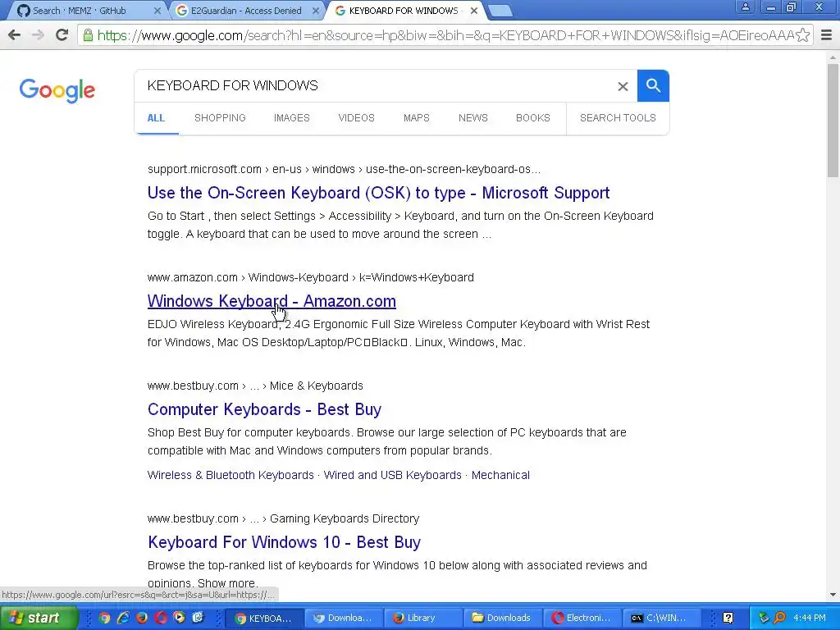
Task: Switch to the Firefox Library taskbar window
Action: (422, 618)
